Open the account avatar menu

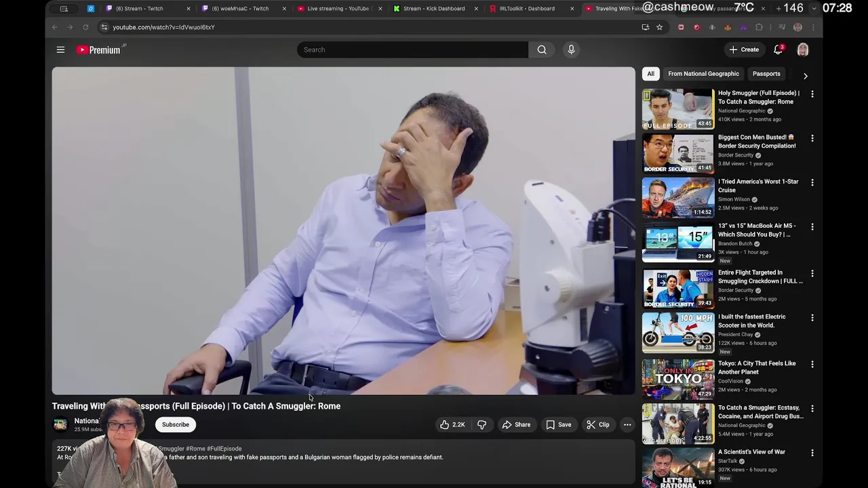[803, 49]
